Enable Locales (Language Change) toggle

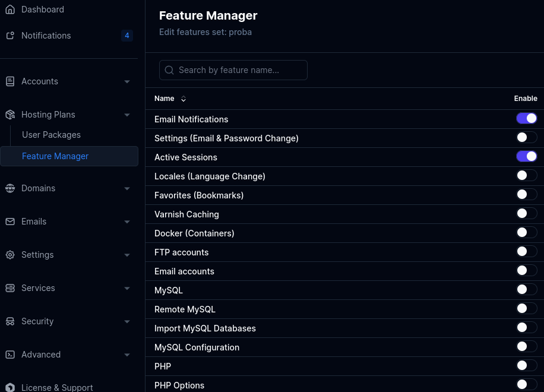pyautogui.click(x=526, y=175)
